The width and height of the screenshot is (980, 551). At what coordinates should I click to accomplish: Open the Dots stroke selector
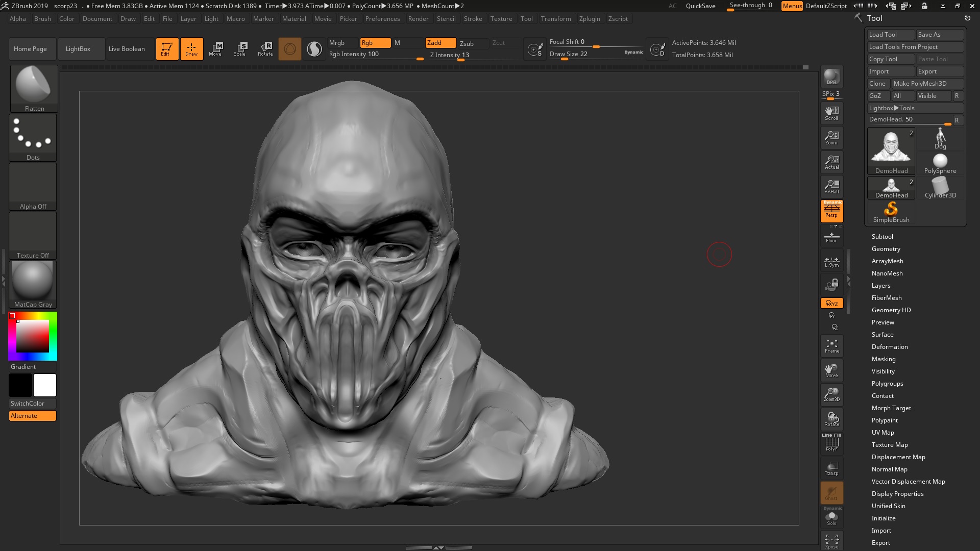pos(33,138)
